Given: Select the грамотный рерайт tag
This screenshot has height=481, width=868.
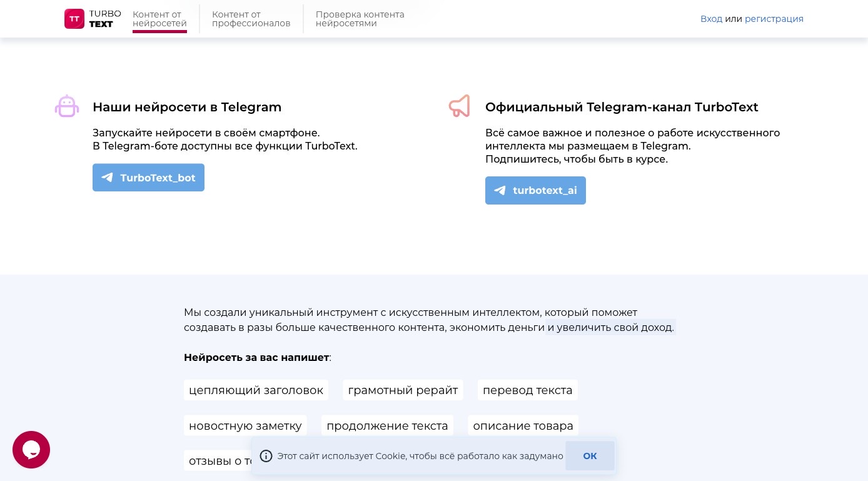Looking at the screenshot, I should (x=403, y=390).
